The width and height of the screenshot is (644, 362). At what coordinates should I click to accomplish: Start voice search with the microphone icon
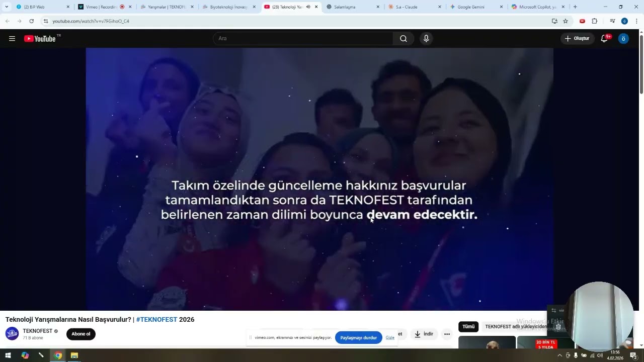426,39
